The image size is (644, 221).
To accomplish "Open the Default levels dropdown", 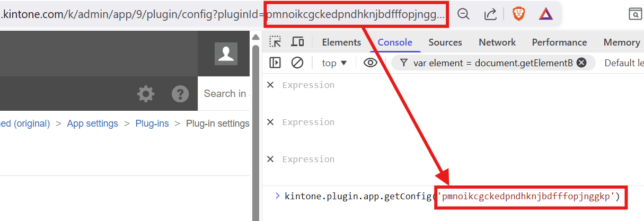I will pyautogui.click(x=624, y=63).
